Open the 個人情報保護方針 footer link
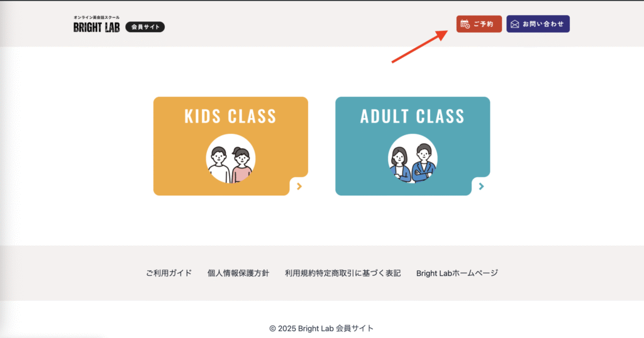The height and width of the screenshot is (338, 644). tap(238, 273)
